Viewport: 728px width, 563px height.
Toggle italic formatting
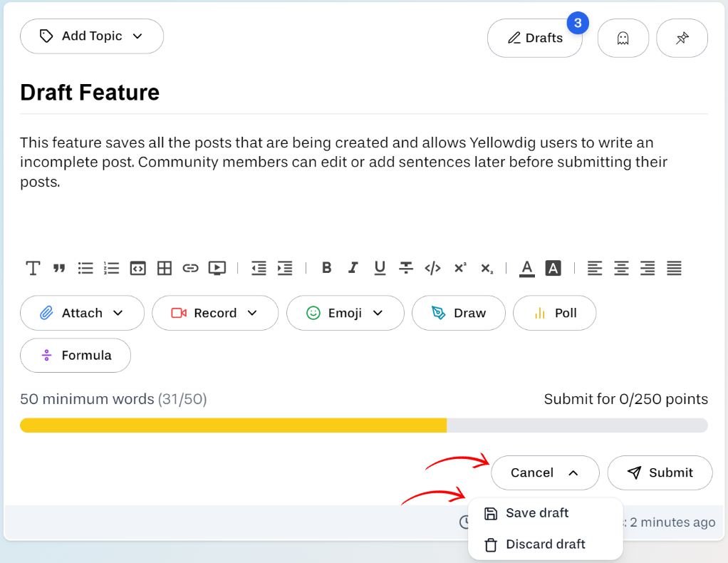click(x=353, y=268)
